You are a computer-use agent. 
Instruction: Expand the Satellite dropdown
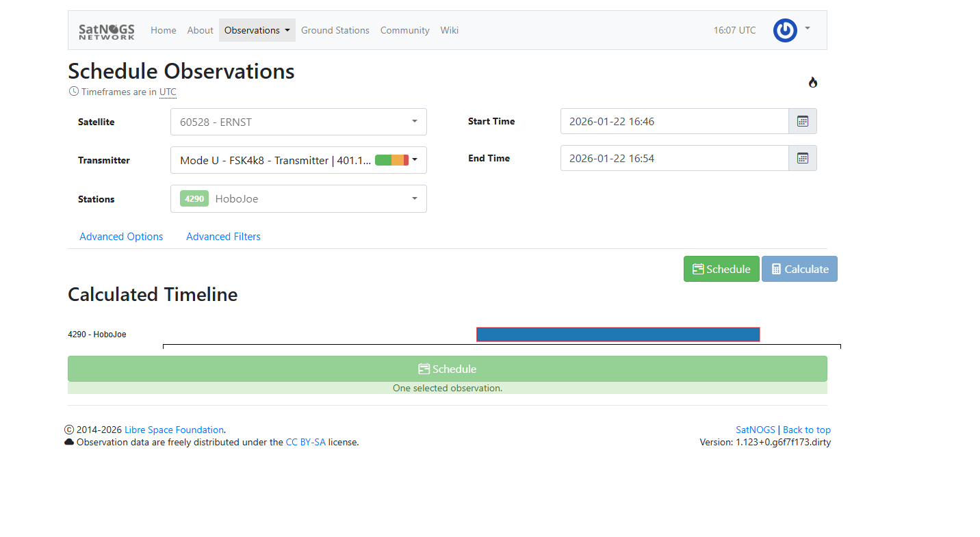pos(298,122)
